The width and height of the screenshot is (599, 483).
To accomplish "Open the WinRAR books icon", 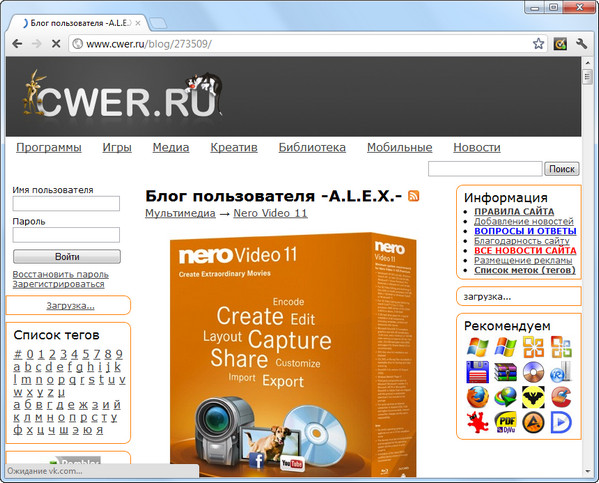I will click(x=505, y=372).
